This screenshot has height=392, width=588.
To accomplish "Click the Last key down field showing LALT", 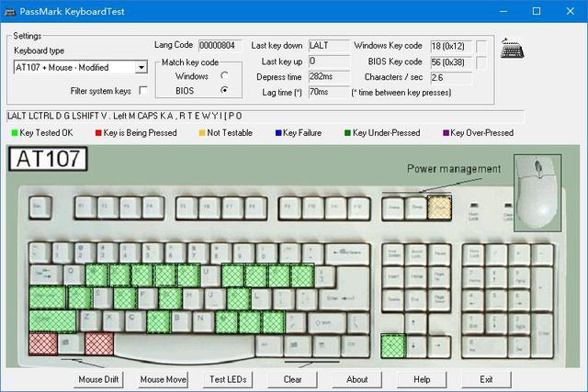I will pos(329,46).
